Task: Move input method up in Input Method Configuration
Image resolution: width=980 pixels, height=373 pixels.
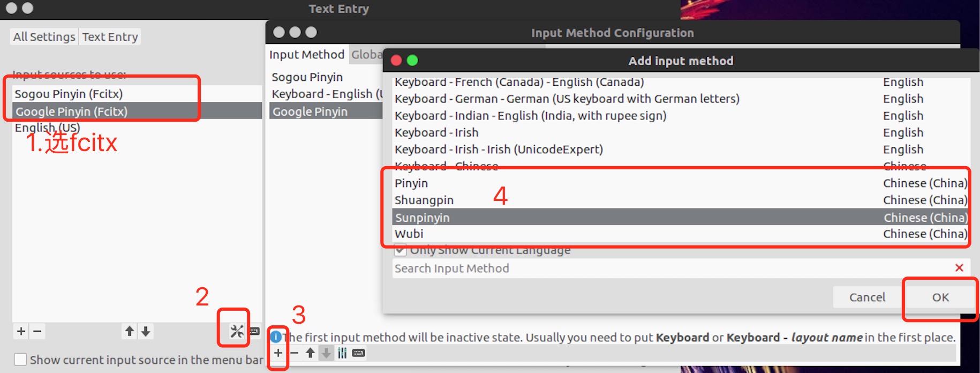Action: 310,353
